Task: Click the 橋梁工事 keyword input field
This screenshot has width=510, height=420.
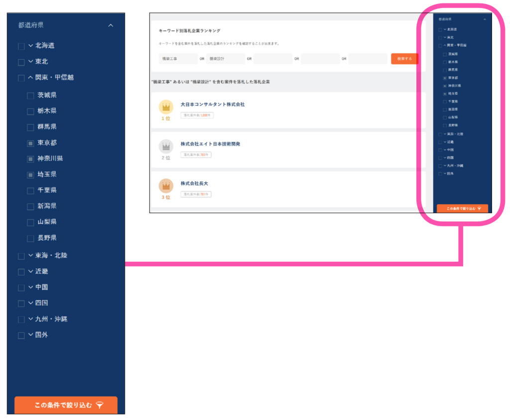Action: [178, 59]
